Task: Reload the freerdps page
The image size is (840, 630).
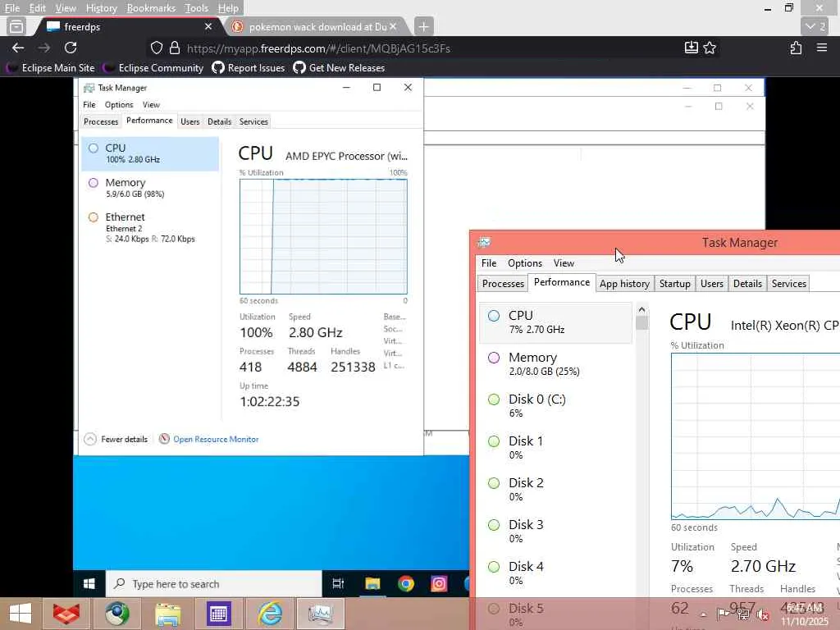Action: point(71,48)
